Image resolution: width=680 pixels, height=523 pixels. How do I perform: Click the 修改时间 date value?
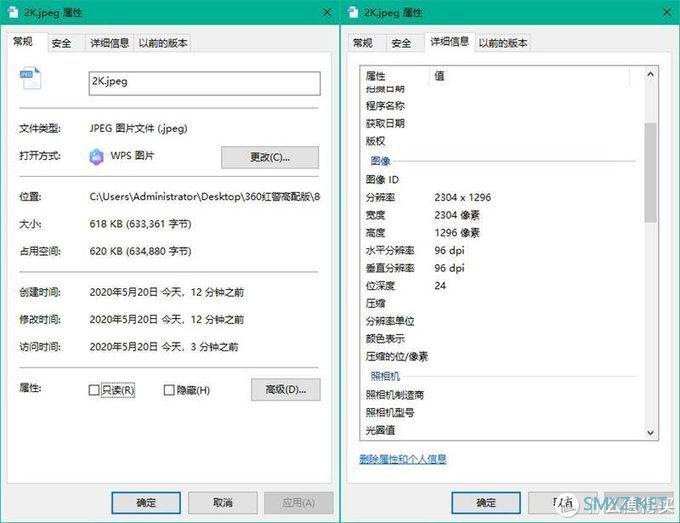167,320
